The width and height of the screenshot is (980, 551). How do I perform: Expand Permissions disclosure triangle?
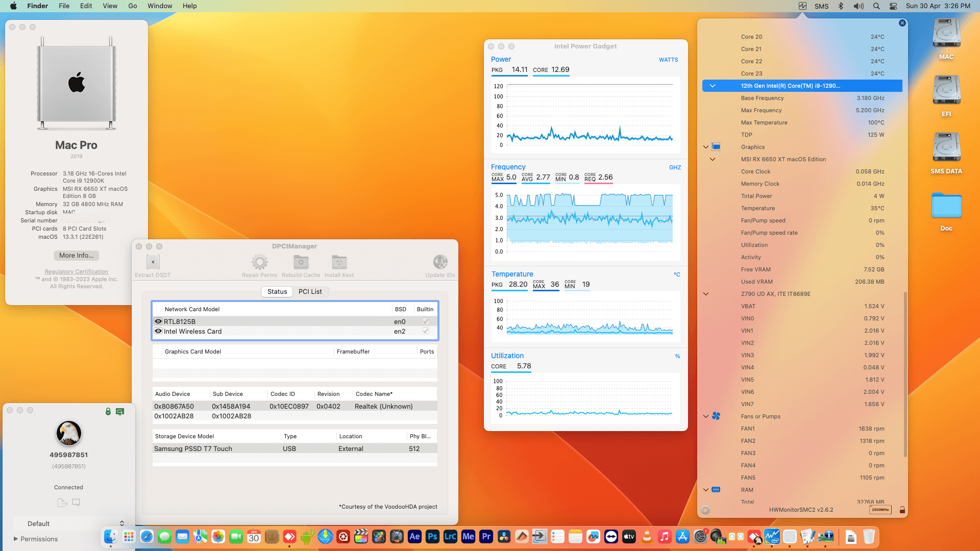point(16,539)
